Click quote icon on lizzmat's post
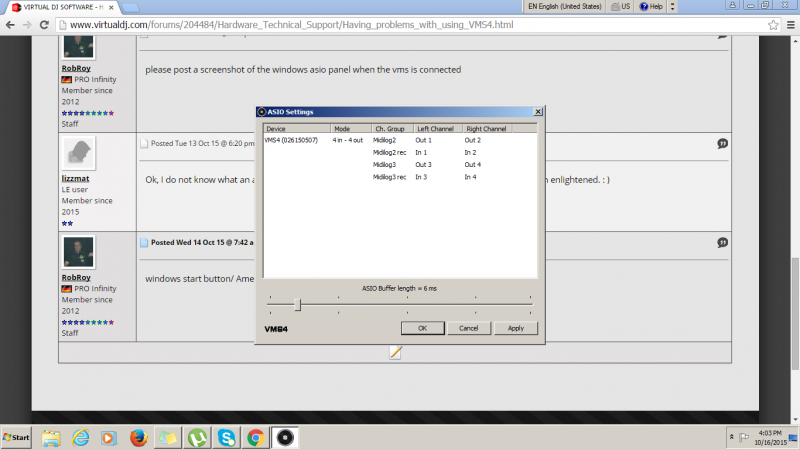The height and width of the screenshot is (450, 800). [x=722, y=144]
